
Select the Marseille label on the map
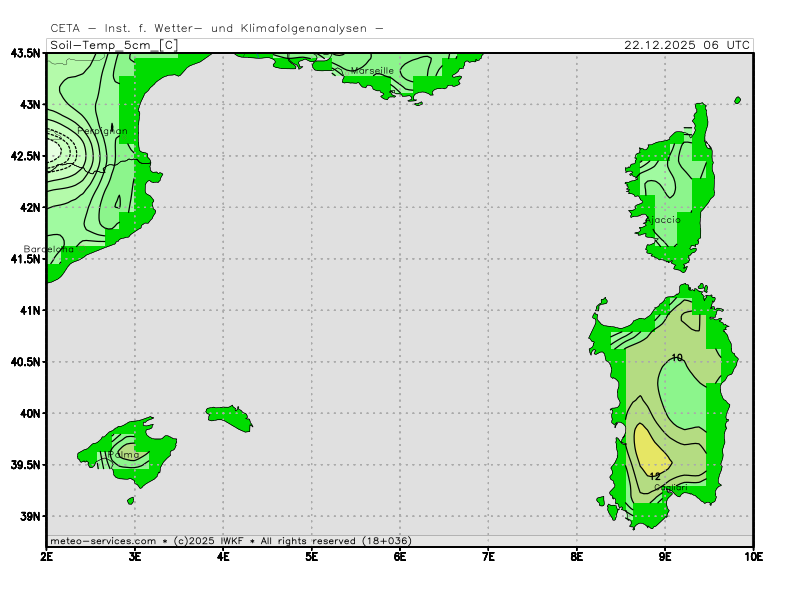372,71
